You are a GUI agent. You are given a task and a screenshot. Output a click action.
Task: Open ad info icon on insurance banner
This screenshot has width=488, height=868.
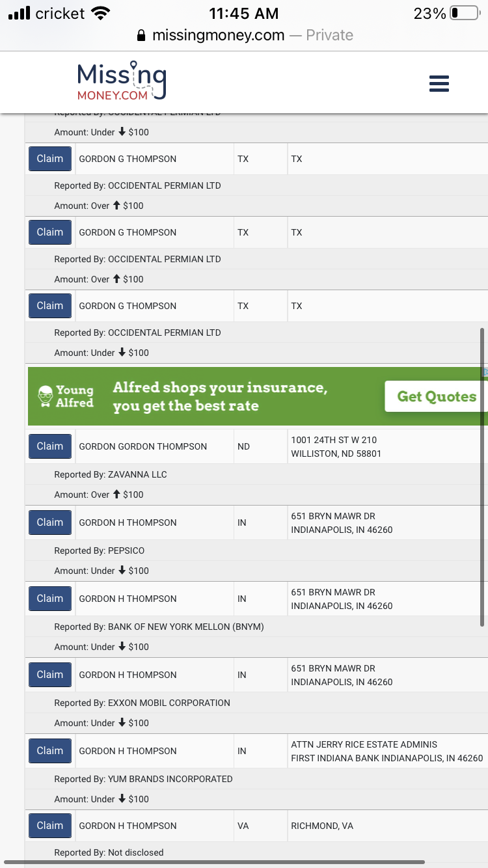(485, 372)
